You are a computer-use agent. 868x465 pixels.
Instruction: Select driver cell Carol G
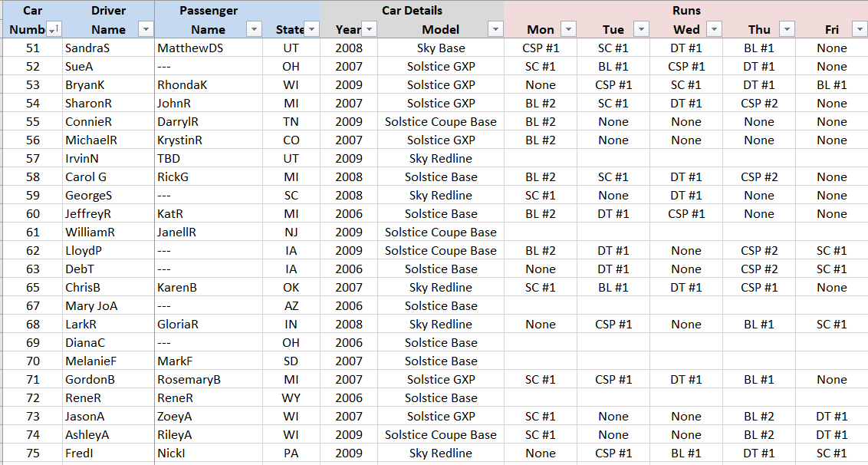click(109, 176)
